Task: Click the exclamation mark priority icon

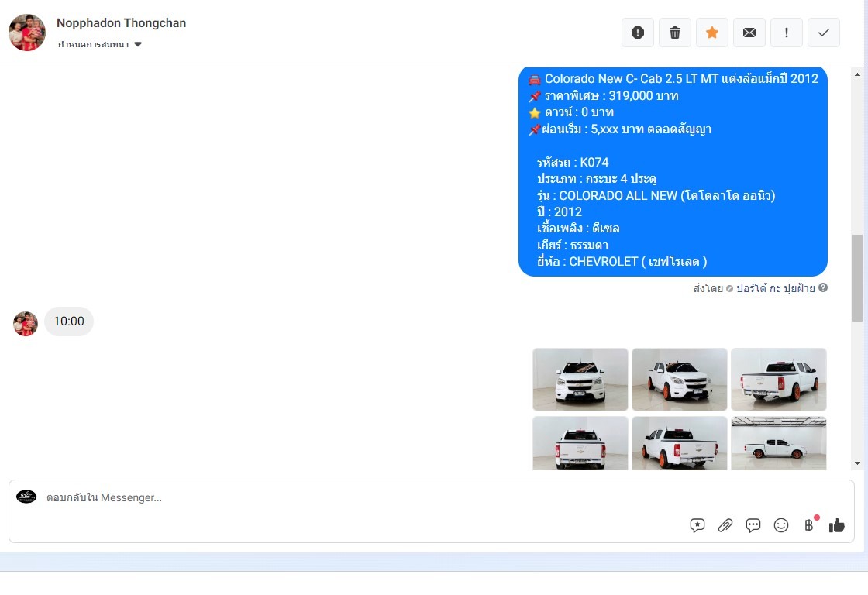Action: click(x=786, y=33)
